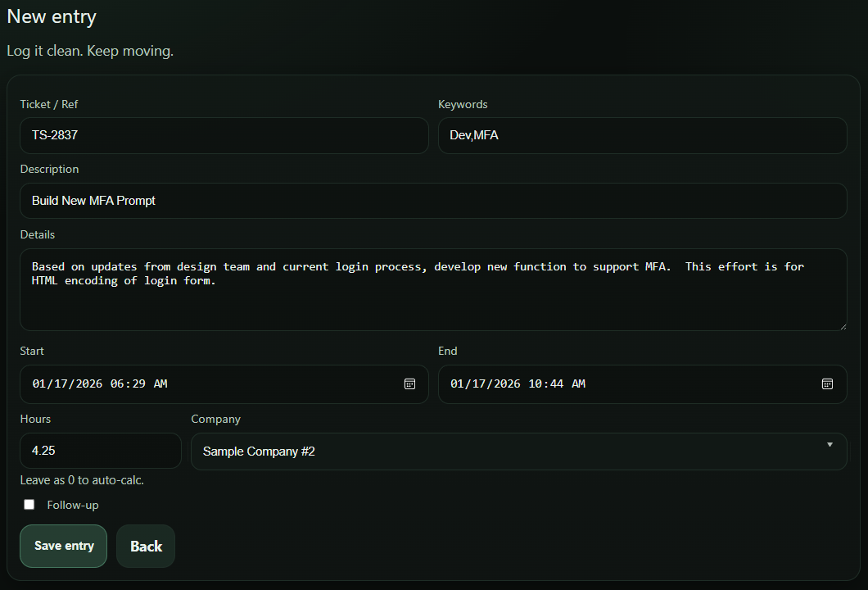Click the Back button
This screenshot has height=590, width=868.
tap(145, 546)
